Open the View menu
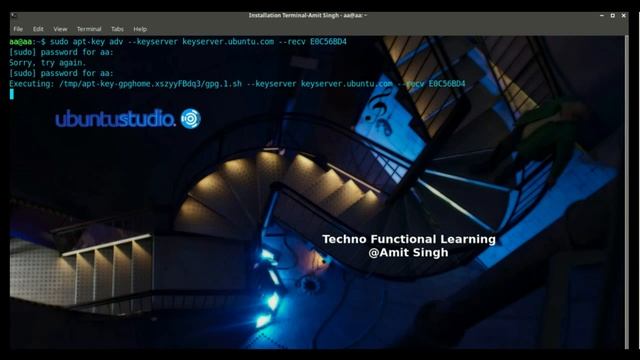This screenshot has height=360, width=640. [60, 29]
